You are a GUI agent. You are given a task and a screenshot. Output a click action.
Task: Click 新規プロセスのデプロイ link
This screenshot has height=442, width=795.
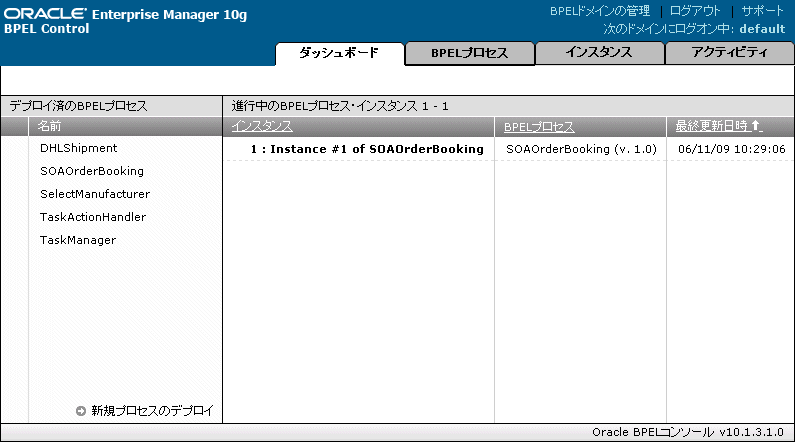(153, 411)
